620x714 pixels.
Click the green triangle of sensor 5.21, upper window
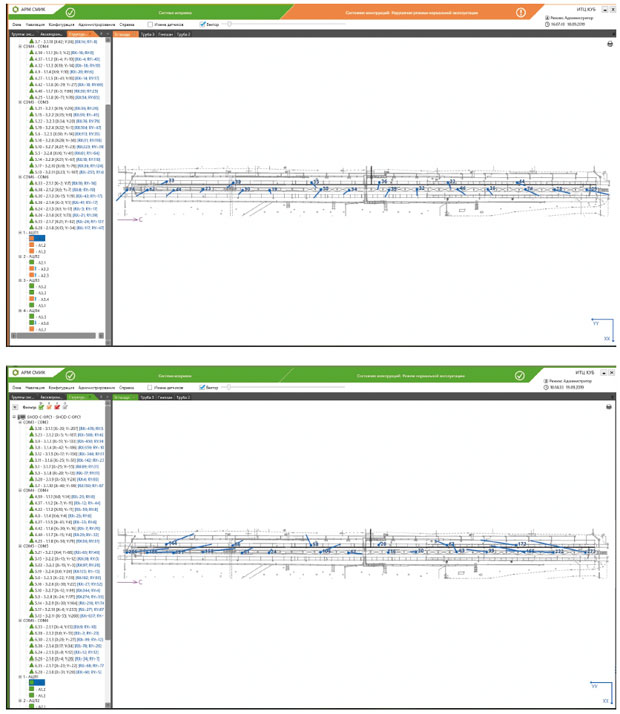click(x=32, y=108)
